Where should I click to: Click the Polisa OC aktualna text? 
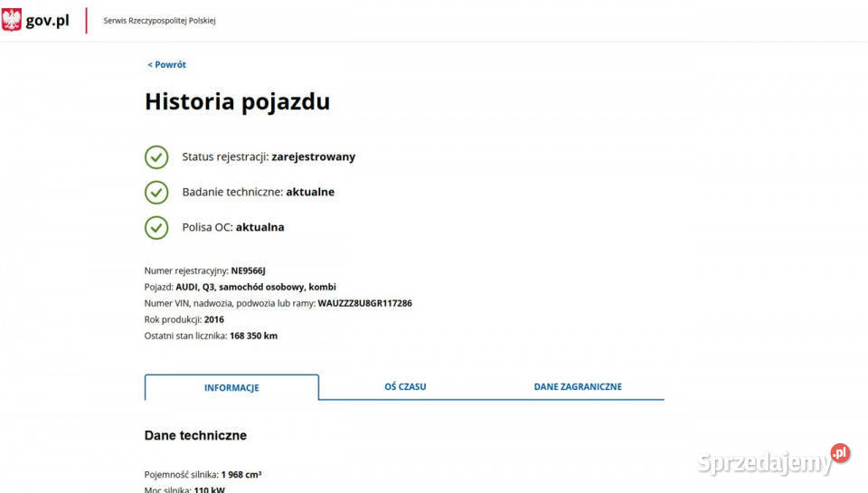click(x=233, y=227)
